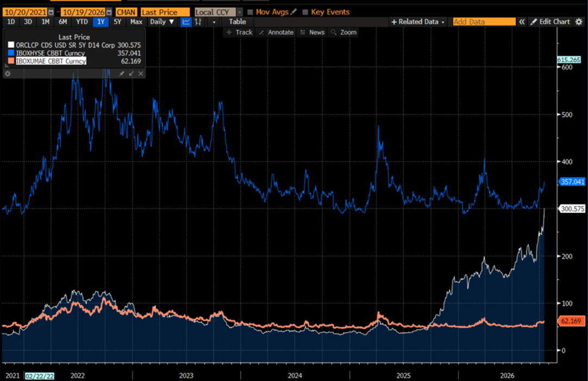Show News on the chart
This screenshot has height=381, width=588.
click(312, 32)
